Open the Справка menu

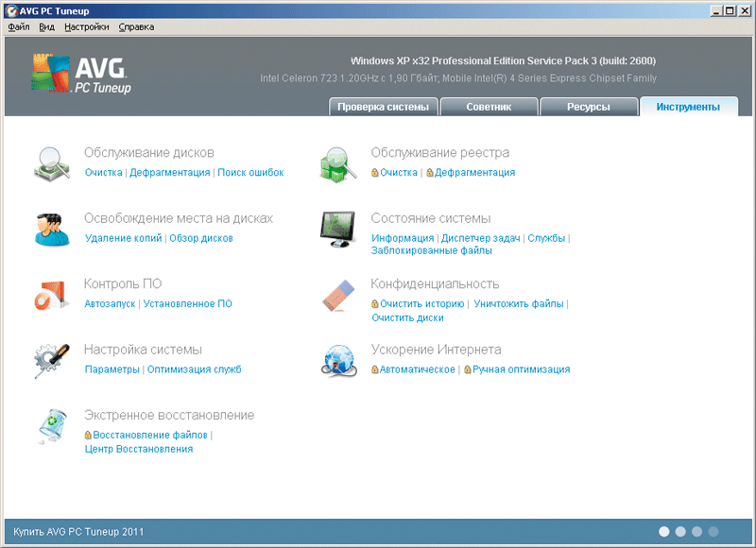[x=136, y=27]
